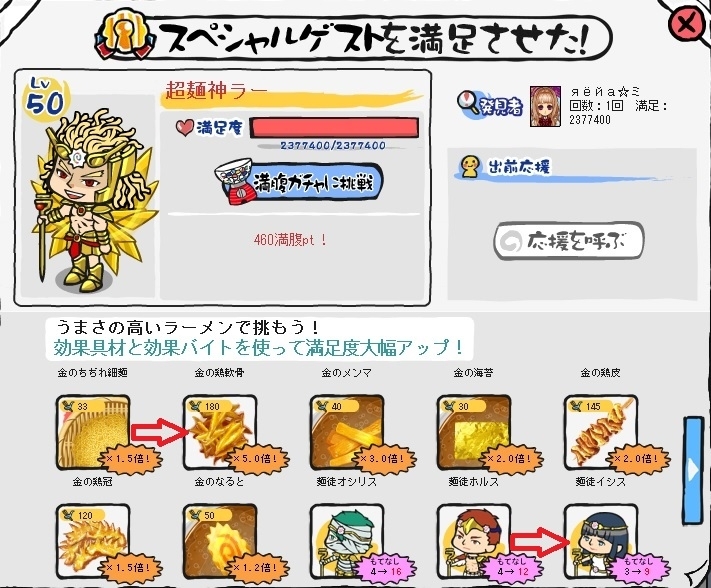
Task: Pick the 金の海苔 ingredient icon
Action: [x=474, y=432]
